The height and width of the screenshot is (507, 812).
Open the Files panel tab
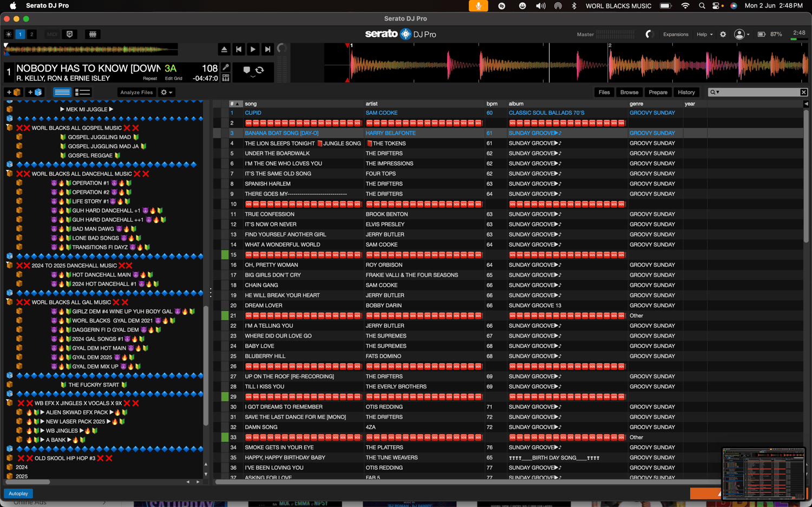point(604,93)
